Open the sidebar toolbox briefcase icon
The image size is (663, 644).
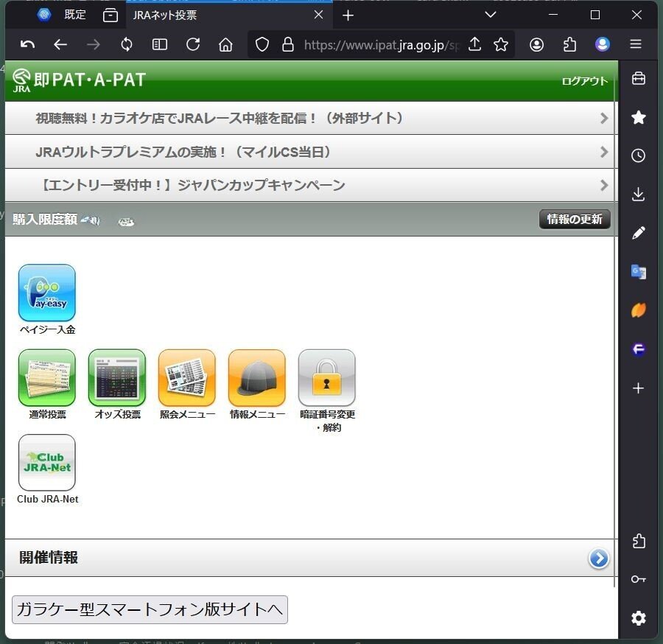[639, 79]
